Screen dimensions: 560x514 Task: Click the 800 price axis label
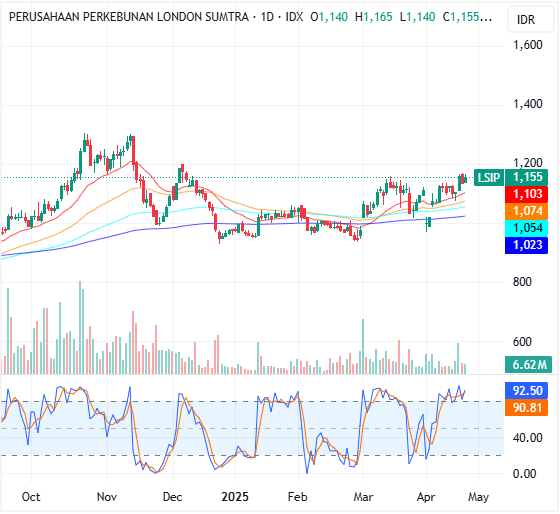point(522,282)
